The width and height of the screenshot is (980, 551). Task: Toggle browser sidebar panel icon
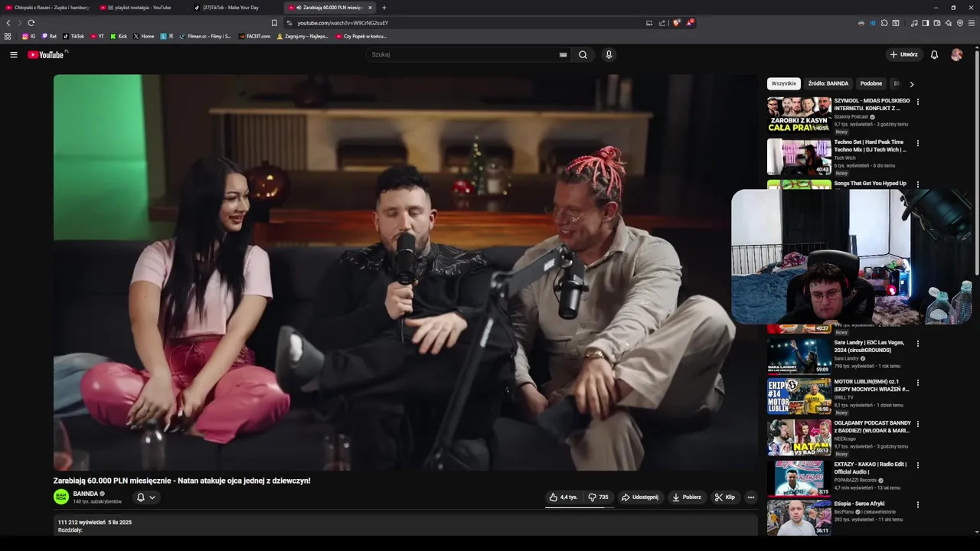coord(925,23)
